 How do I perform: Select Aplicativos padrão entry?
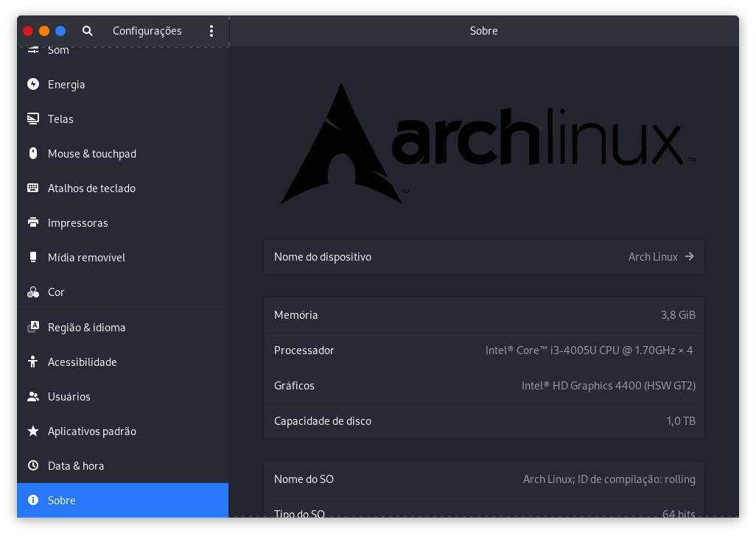coord(123,431)
